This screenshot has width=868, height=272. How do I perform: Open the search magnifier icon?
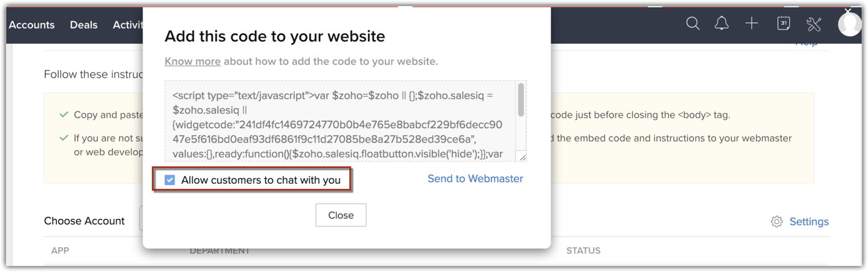pyautogui.click(x=692, y=24)
